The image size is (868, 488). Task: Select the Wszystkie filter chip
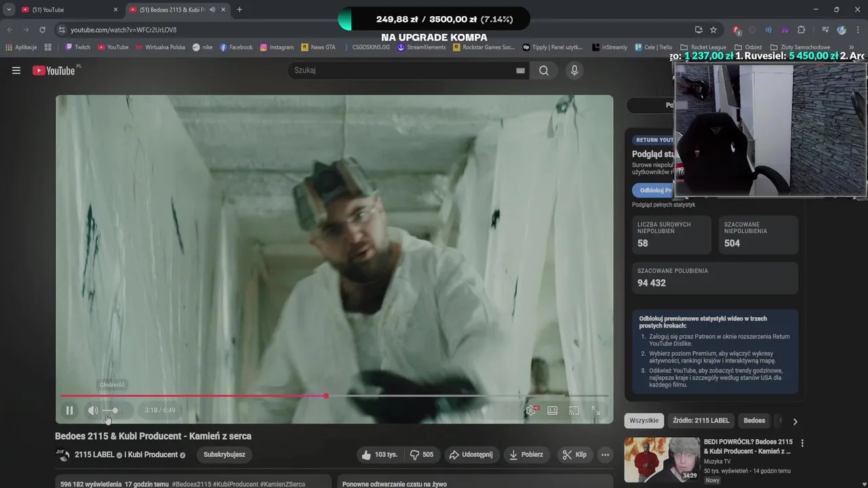click(644, 421)
